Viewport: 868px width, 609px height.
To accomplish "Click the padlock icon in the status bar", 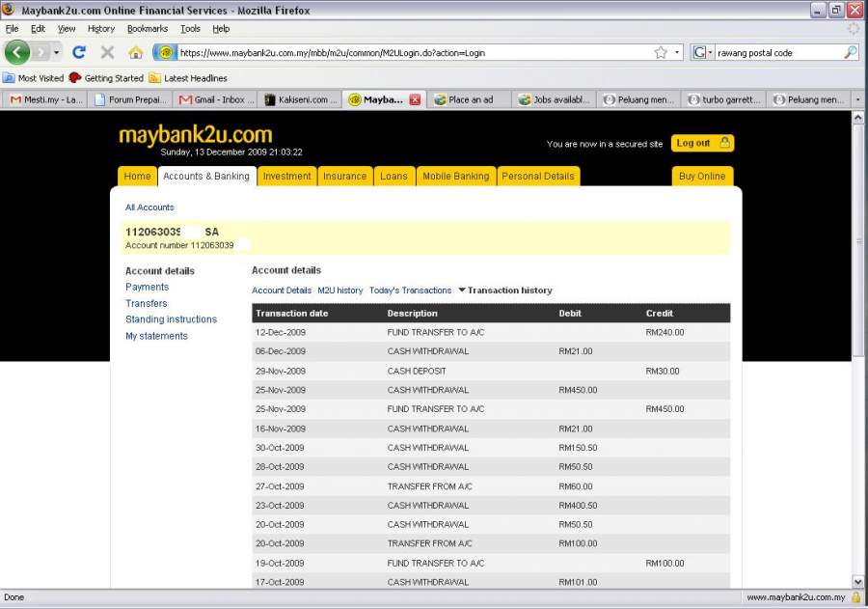I will (x=855, y=597).
